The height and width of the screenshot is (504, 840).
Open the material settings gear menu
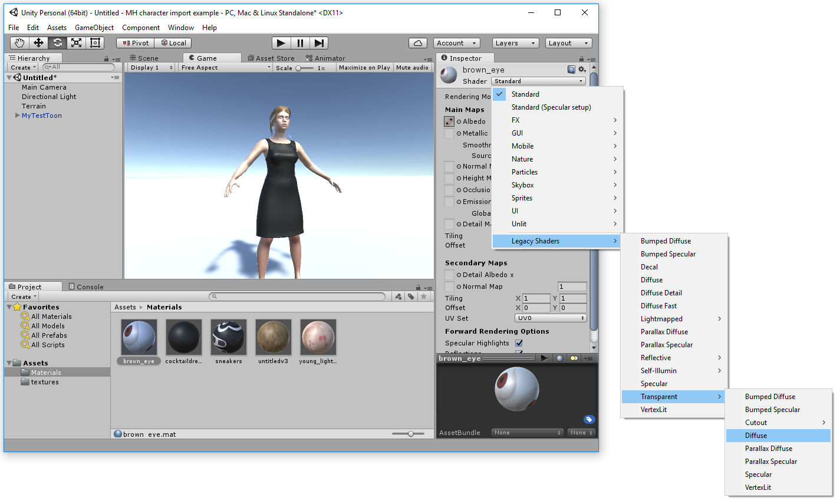(582, 70)
